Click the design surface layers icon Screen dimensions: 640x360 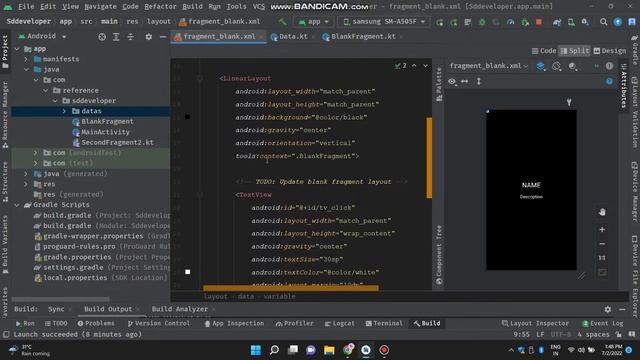540,66
